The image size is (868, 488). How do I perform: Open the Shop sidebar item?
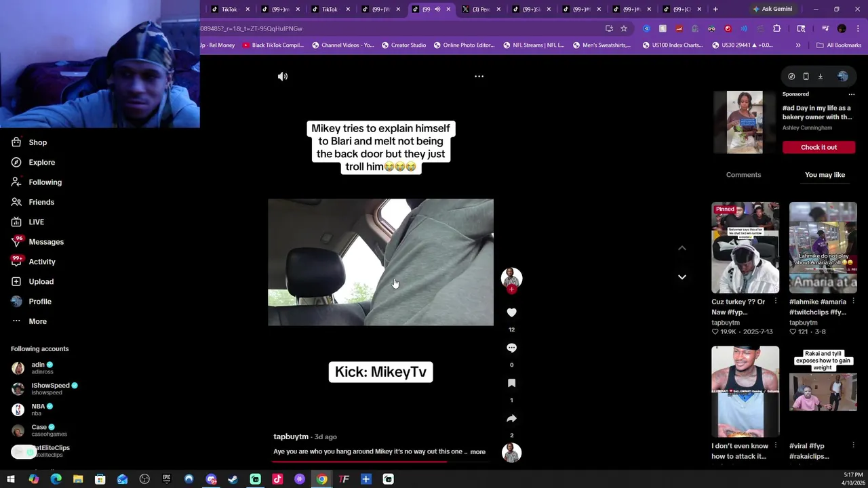click(x=37, y=142)
